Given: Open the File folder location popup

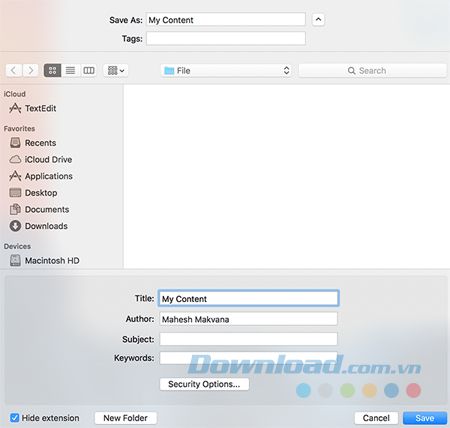Looking at the screenshot, I should coord(226,70).
